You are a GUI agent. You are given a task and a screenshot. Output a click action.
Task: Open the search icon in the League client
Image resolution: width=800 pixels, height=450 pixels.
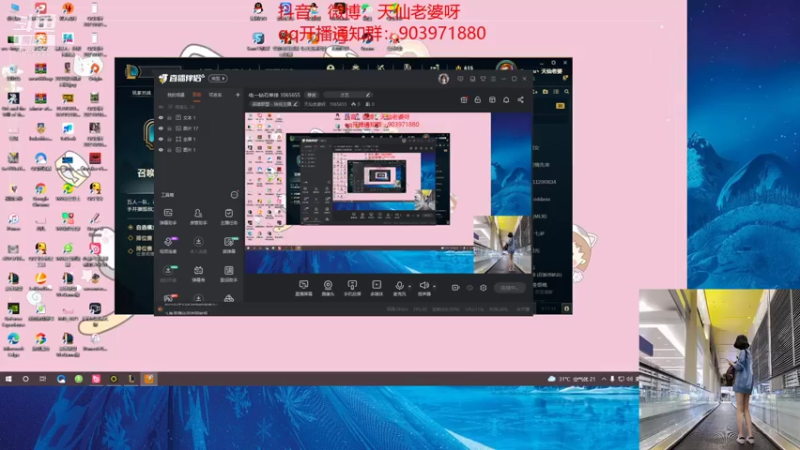(566, 91)
